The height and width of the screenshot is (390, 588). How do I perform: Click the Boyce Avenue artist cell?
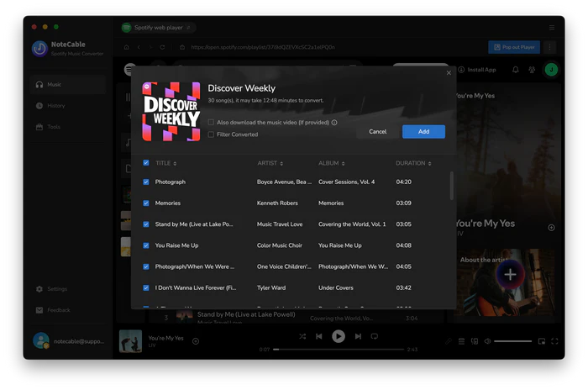284,182
